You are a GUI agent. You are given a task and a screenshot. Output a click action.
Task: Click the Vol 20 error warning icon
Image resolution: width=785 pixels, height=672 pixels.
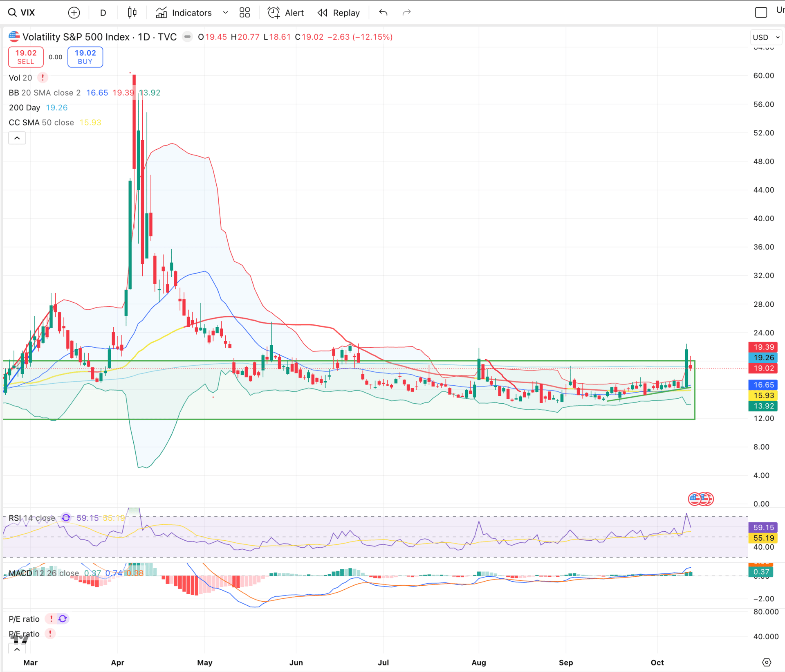pyautogui.click(x=43, y=78)
